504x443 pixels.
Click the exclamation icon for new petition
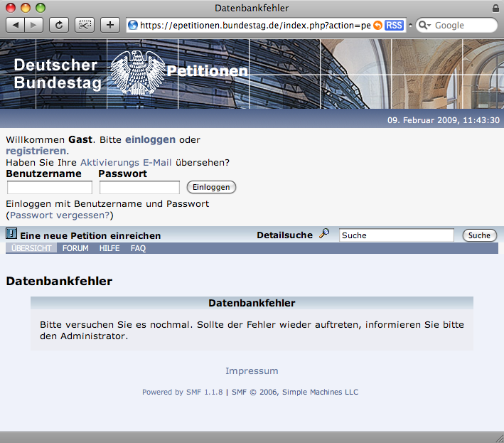tap(11, 233)
